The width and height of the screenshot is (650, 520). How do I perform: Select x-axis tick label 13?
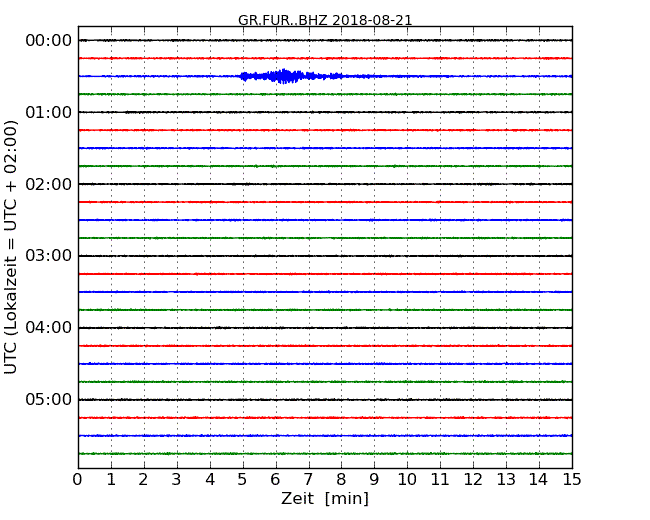(506, 480)
